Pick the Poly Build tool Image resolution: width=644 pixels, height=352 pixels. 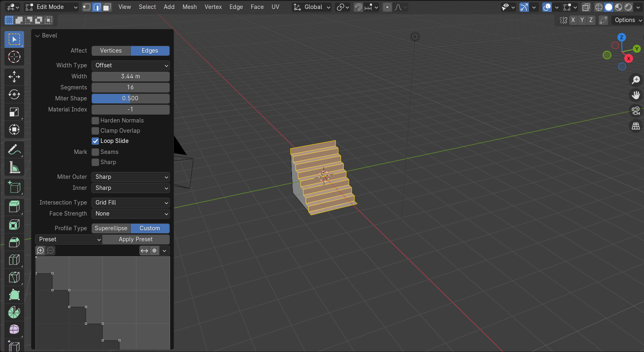coord(14,295)
